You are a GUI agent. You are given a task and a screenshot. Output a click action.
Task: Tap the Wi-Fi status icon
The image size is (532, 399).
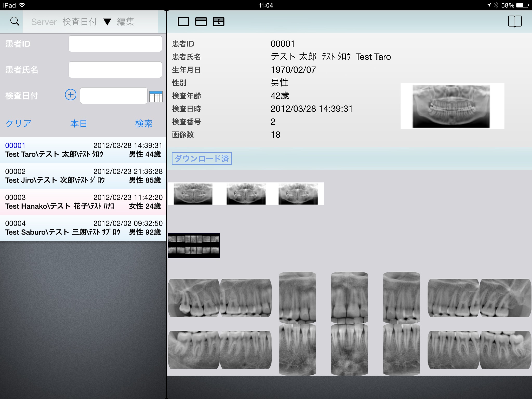22,5
